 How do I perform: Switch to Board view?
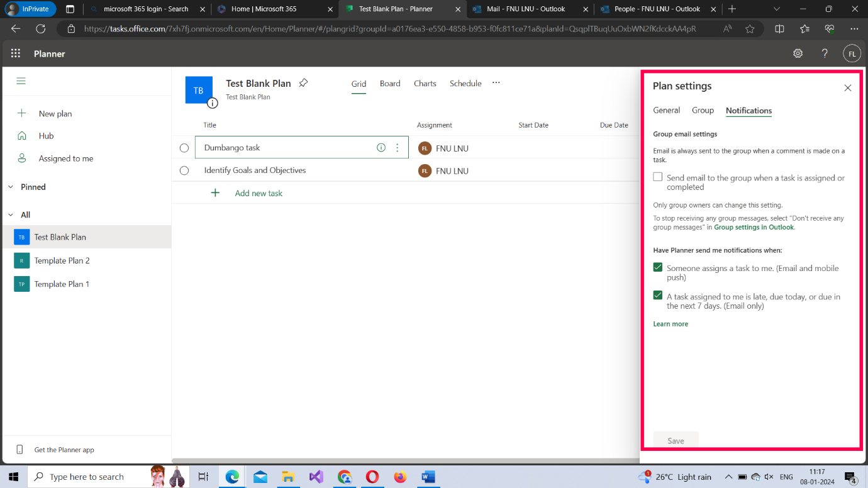click(390, 83)
